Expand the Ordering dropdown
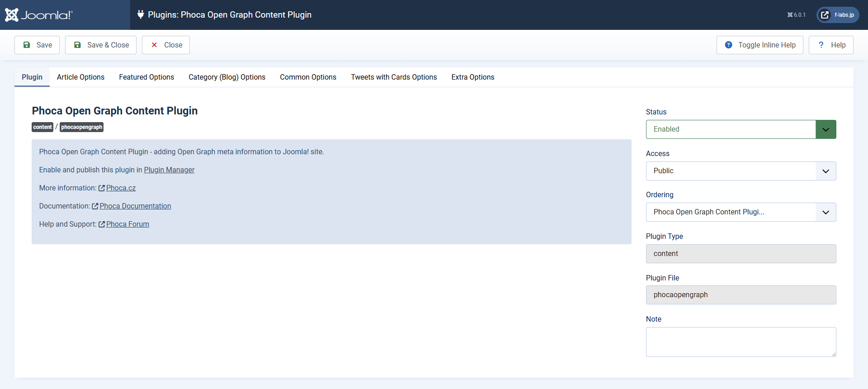Screen dimensions: 868x389 click(741, 212)
